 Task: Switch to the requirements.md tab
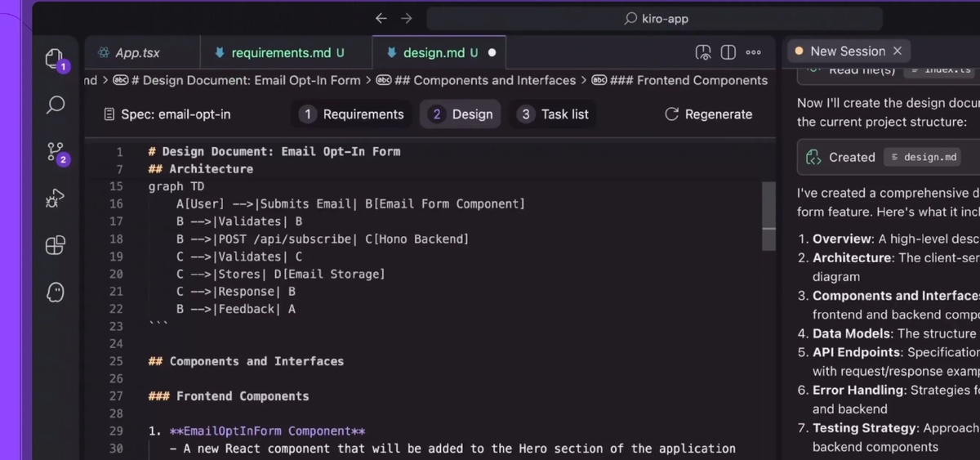tap(286, 52)
